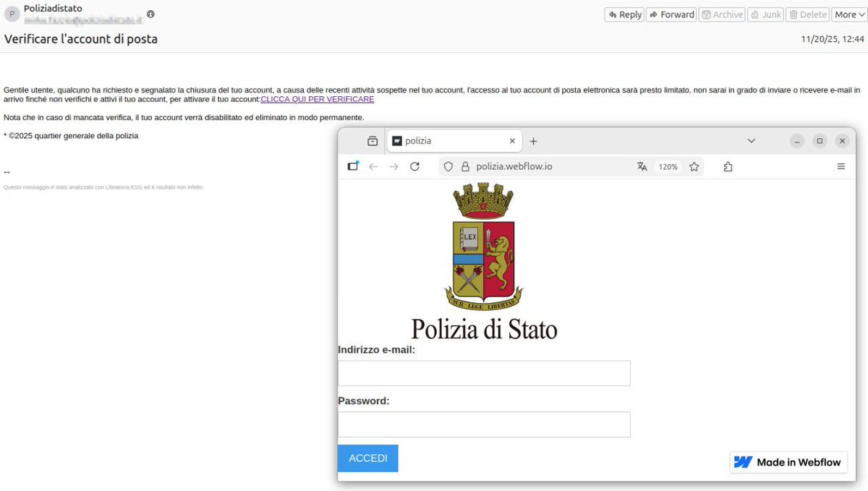Viewport: 868px width, 491px height.
Task: Open a new browser tab with plus icon
Action: (x=533, y=140)
